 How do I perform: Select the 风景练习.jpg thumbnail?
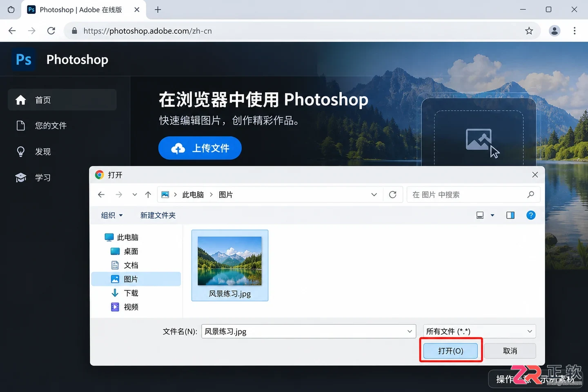(230, 265)
